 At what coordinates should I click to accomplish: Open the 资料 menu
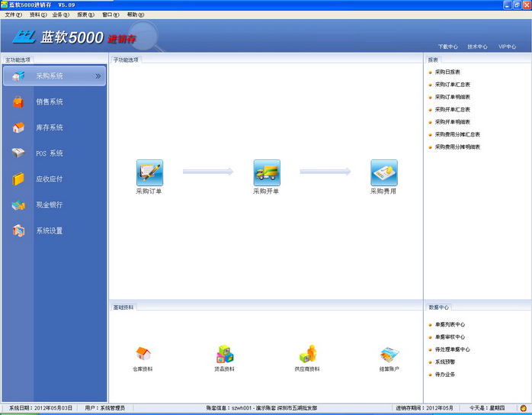pyautogui.click(x=38, y=14)
